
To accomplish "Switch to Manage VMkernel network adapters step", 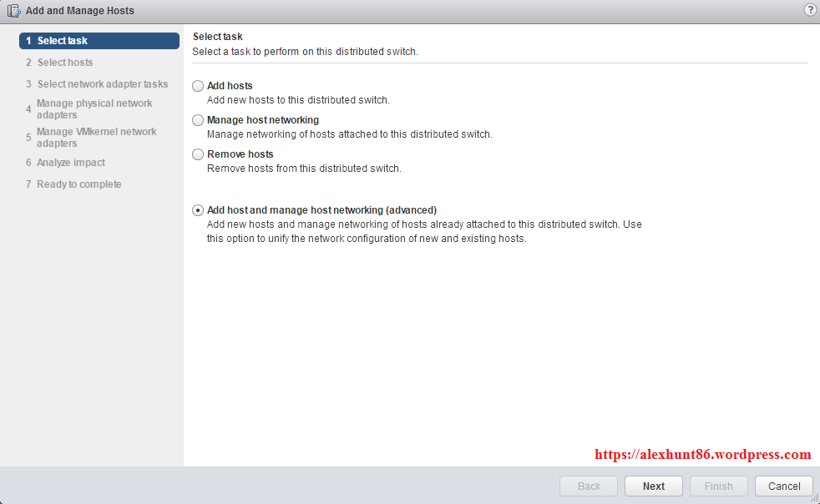I will (96, 138).
